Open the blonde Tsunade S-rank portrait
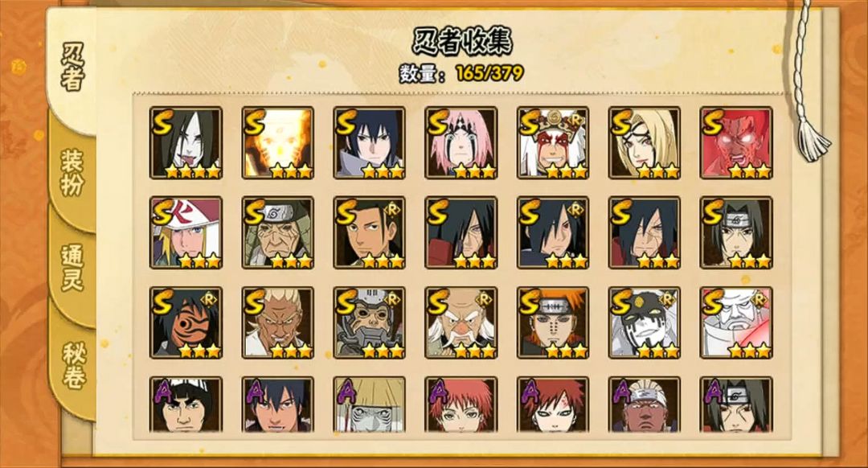 pos(645,143)
